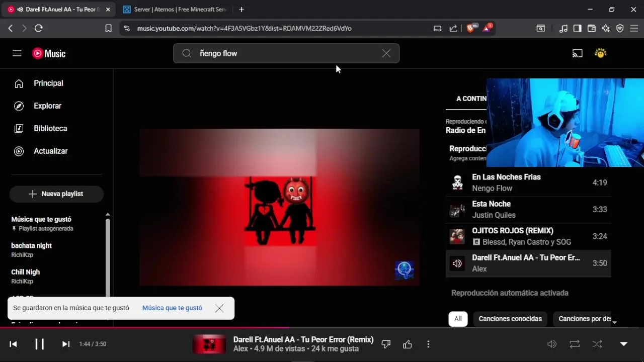Click the Esta Noche thumbnail
This screenshot has width=644, height=362.
tap(457, 210)
